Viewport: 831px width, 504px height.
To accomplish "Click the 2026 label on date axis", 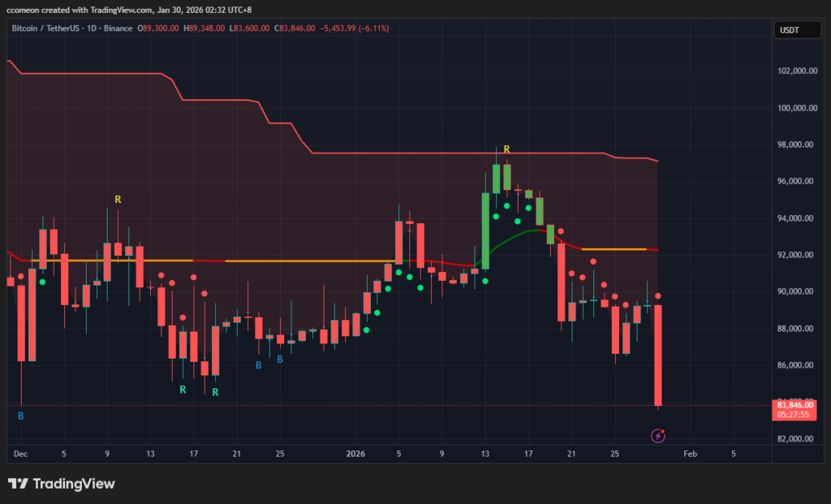I will (356, 454).
